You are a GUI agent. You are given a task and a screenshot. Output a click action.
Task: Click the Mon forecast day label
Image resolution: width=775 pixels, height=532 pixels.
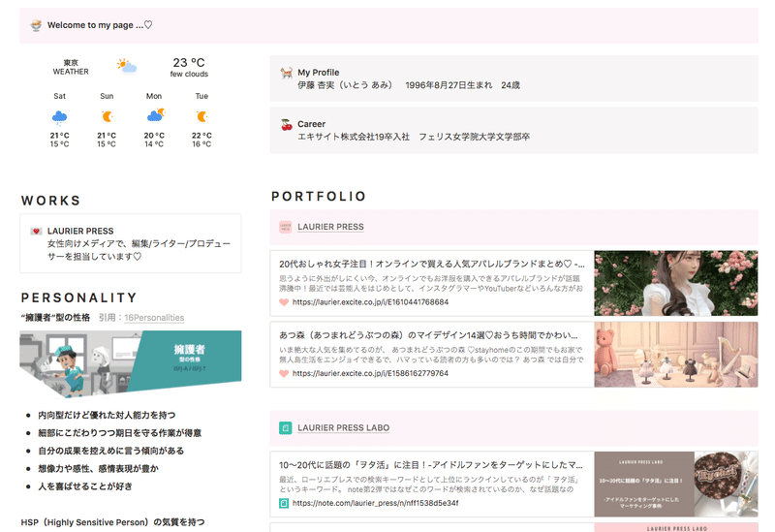(154, 96)
